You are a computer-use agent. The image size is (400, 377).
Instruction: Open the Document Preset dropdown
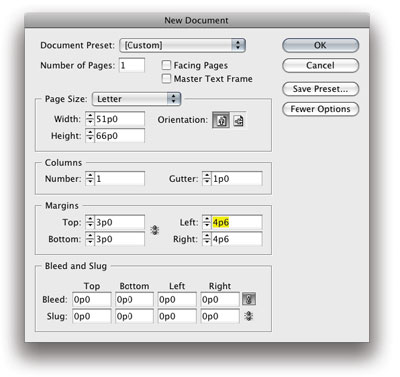182,45
